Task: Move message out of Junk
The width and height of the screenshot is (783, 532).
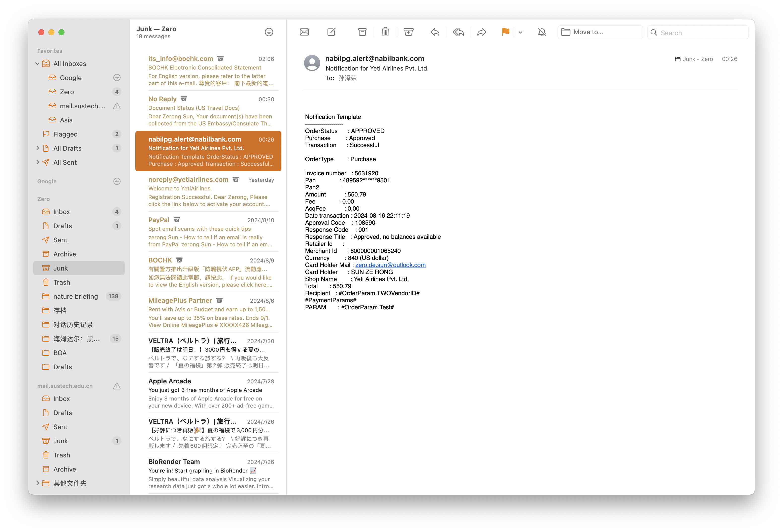Action: pos(408,32)
